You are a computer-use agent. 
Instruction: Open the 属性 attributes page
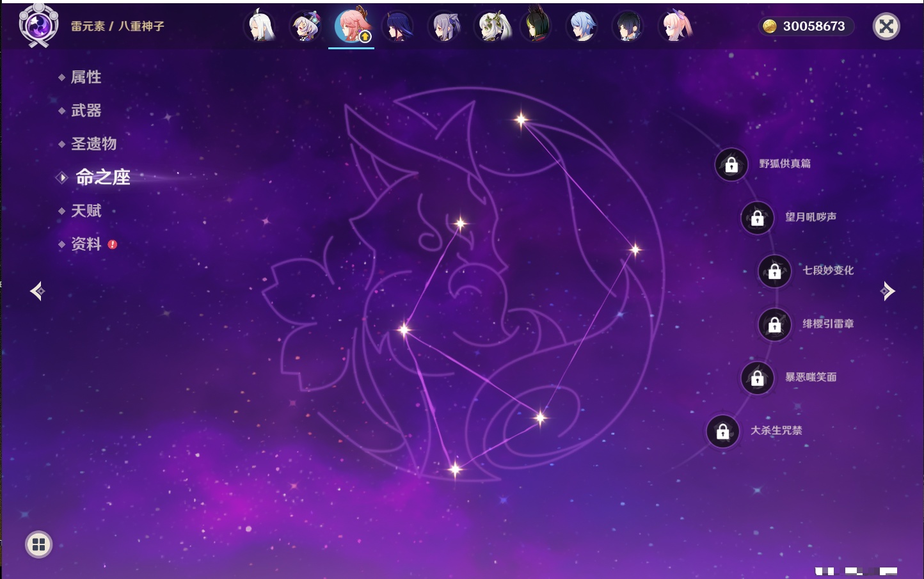[x=86, y=77]
